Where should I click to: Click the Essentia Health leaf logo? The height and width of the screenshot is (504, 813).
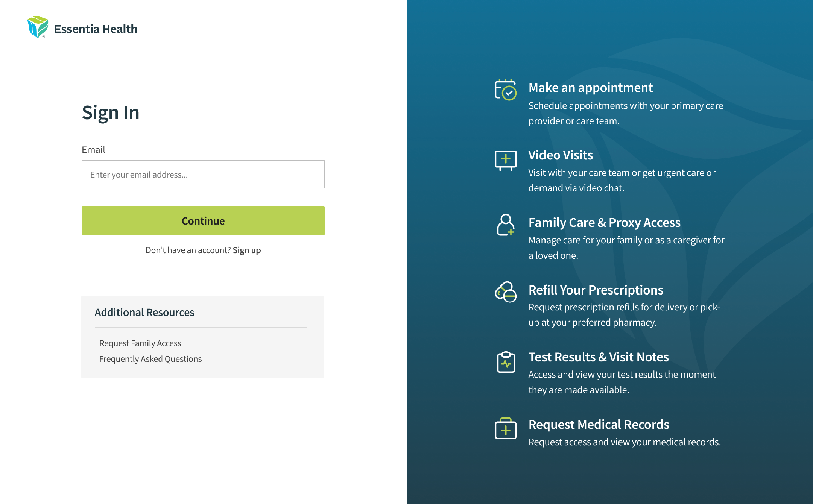tap(38, 27)
